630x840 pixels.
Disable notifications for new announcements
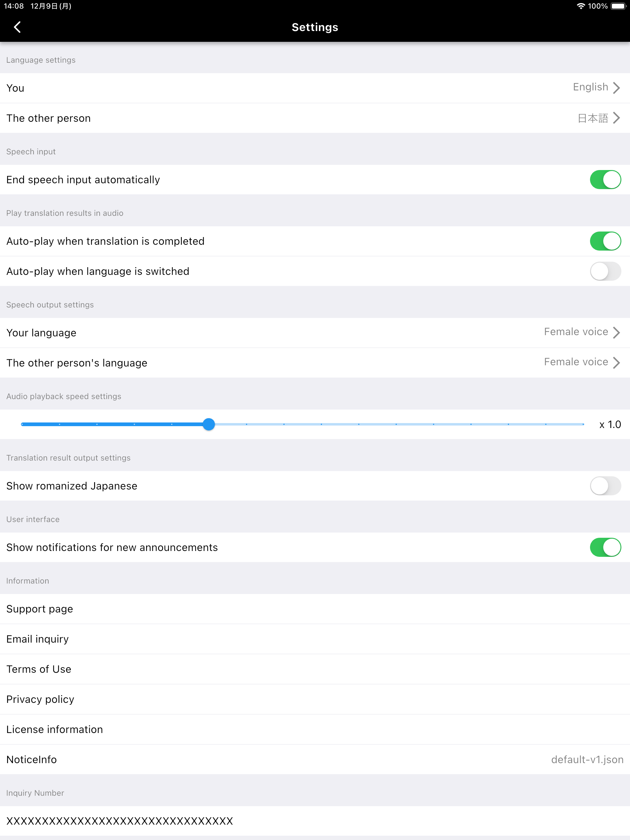click(x=606, y=547)
